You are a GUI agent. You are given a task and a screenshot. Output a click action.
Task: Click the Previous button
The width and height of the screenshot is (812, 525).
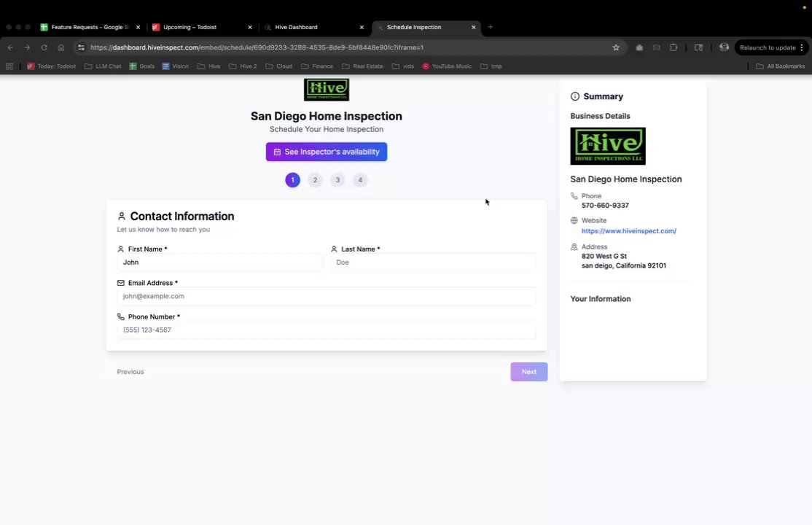click(130, 372)
